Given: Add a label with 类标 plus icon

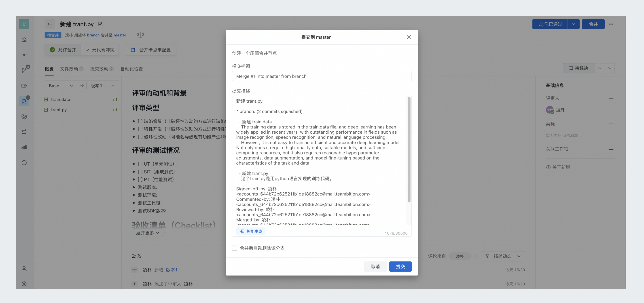Looking at the screenshot, I should point(611,124).
